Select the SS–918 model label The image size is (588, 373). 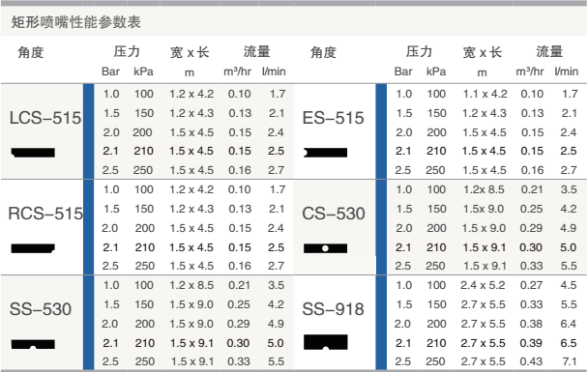click(333, 309)
